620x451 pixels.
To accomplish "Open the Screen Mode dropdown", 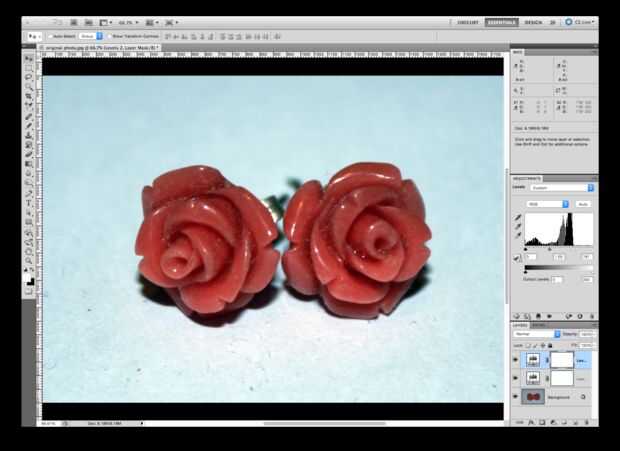I will tap(171, 23).
